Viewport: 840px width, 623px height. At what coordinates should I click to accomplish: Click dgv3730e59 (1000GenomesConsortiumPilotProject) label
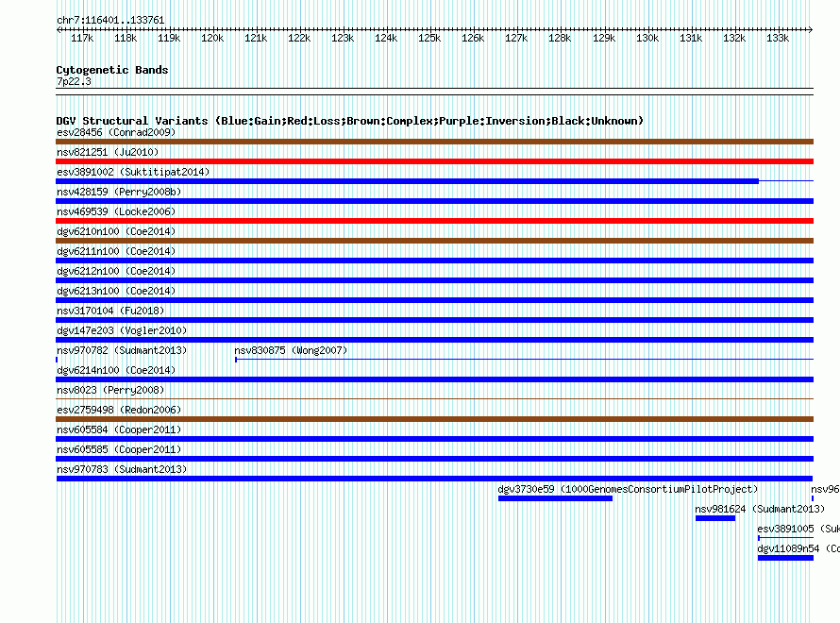(628, 489)
